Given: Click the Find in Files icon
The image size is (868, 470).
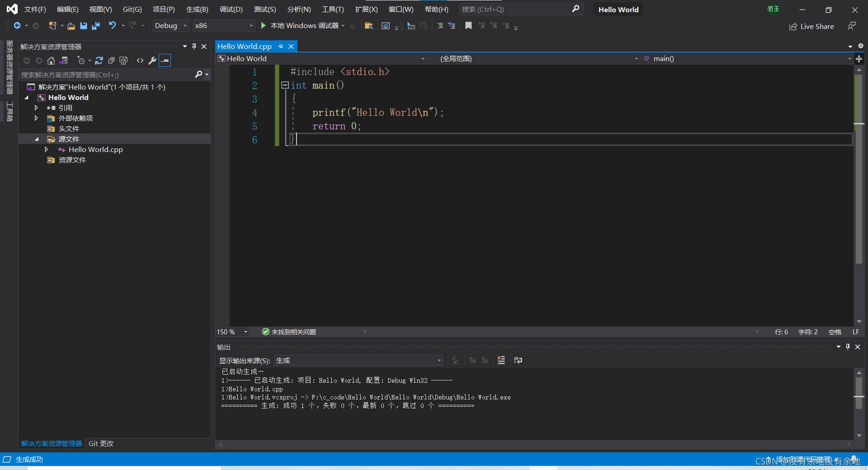Looking at the screenshot, I should tap(369, 26).
